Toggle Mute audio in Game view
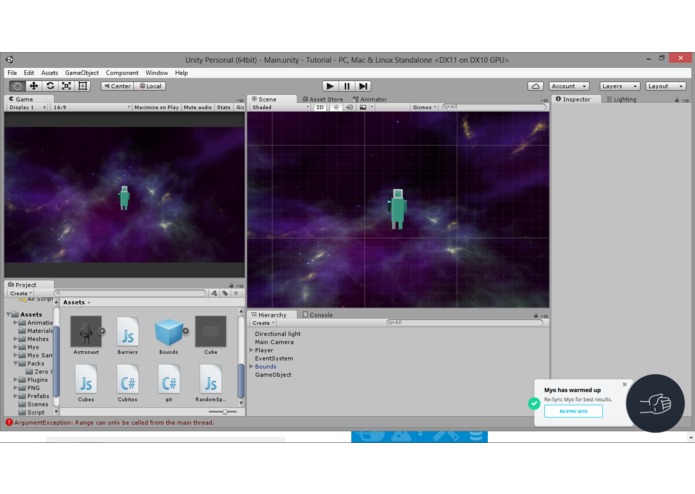Screen dimensions: 695x494 click(197, 107)
